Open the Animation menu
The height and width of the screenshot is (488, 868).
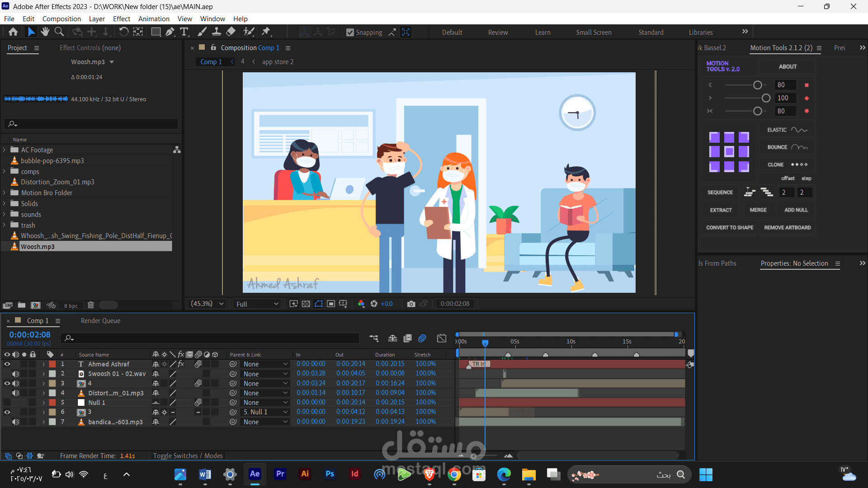pyautogui.click(x=154, y=19)
